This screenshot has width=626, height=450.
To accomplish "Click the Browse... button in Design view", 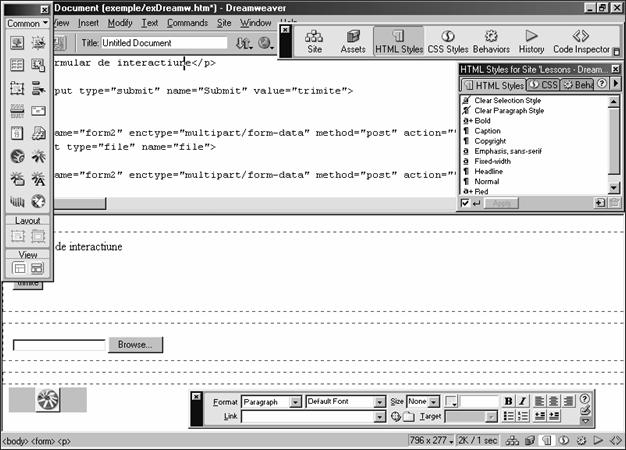I will [135, 345].
